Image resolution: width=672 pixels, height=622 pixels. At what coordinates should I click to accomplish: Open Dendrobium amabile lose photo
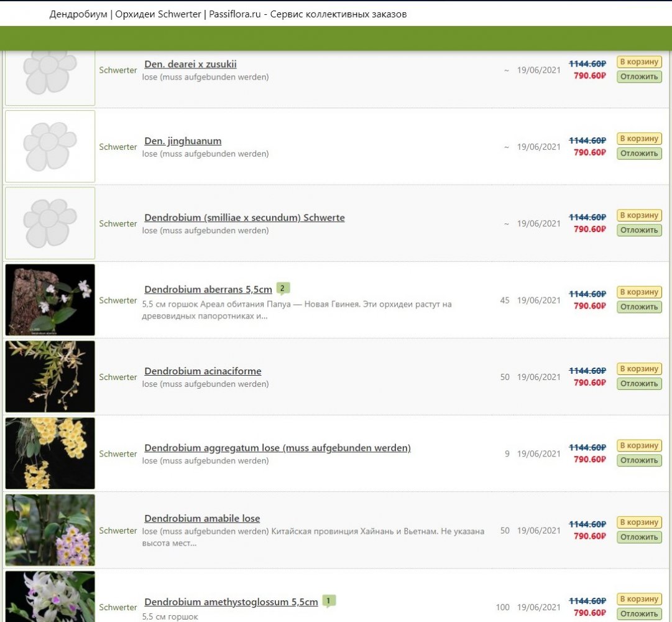coord(50,530)
